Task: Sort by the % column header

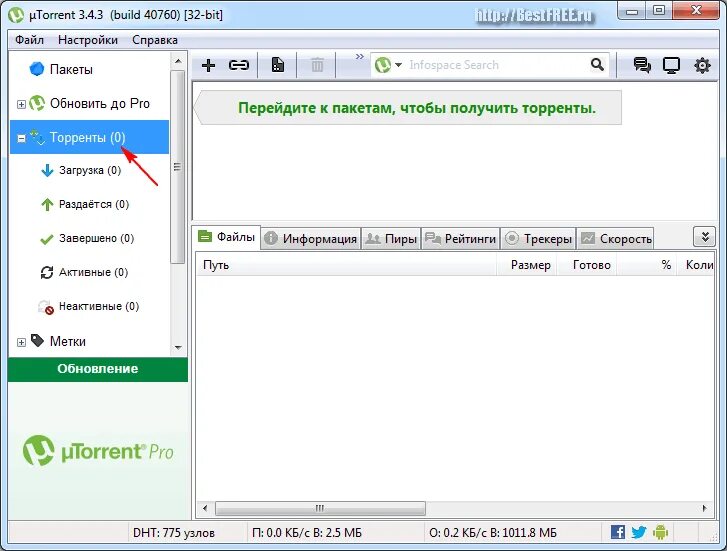Action: pyautogui.click(x=646, y=265)
